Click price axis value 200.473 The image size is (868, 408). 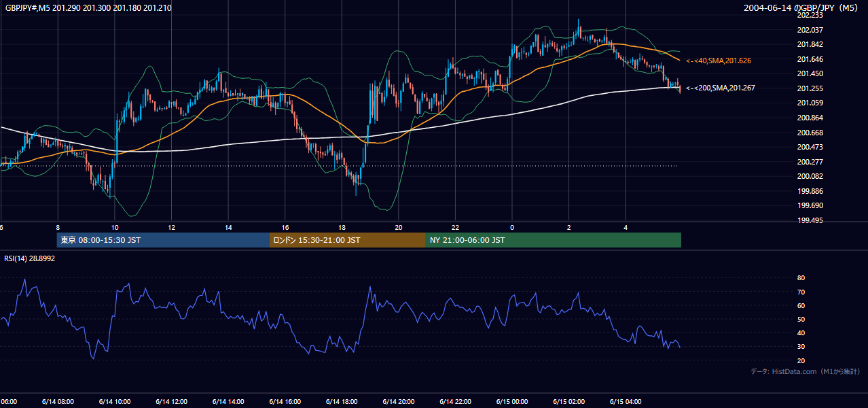[810, 147]
